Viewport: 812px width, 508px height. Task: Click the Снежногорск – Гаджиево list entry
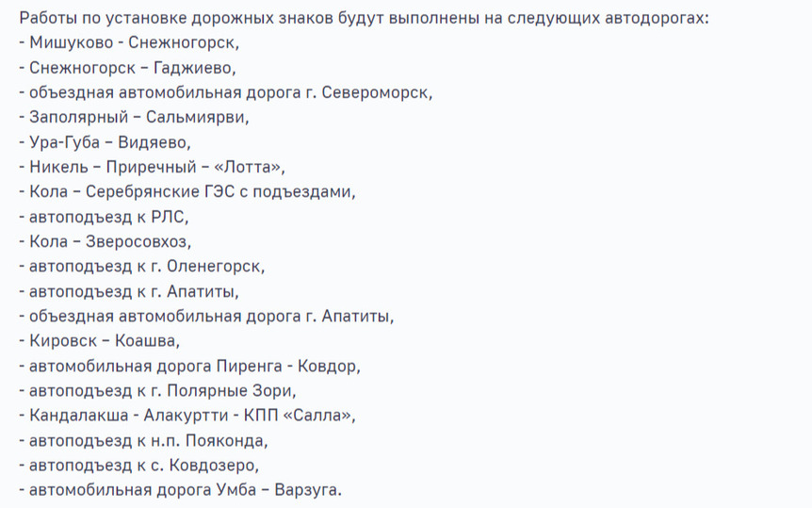click(x=127, y=68)
